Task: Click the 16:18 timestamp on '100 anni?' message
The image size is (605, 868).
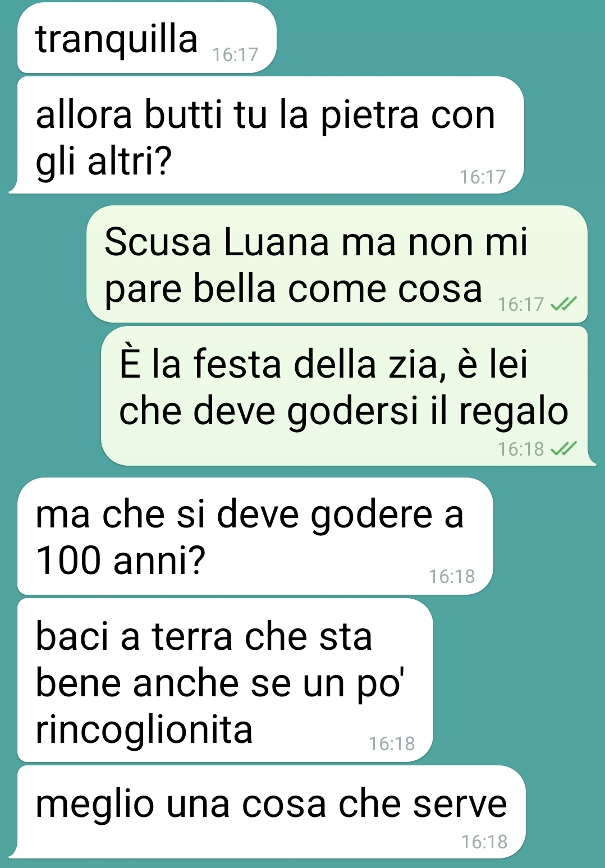Action: coord(452,576)
